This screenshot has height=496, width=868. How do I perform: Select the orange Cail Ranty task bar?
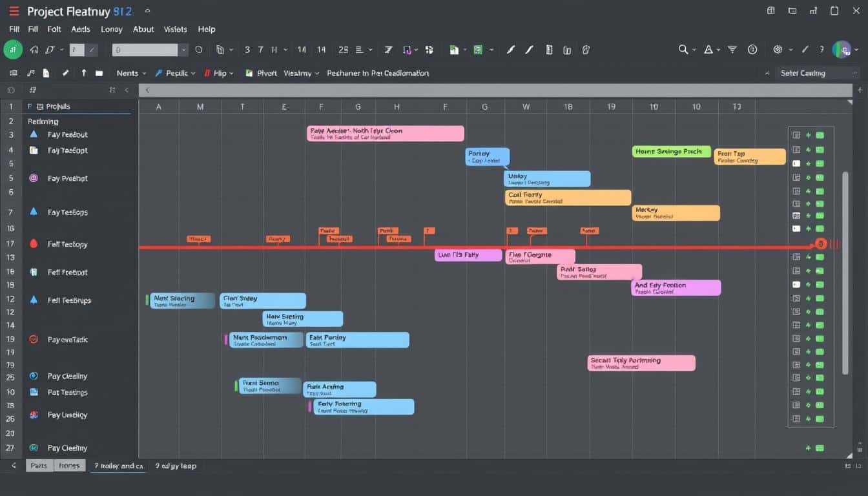tap(568, 198)
